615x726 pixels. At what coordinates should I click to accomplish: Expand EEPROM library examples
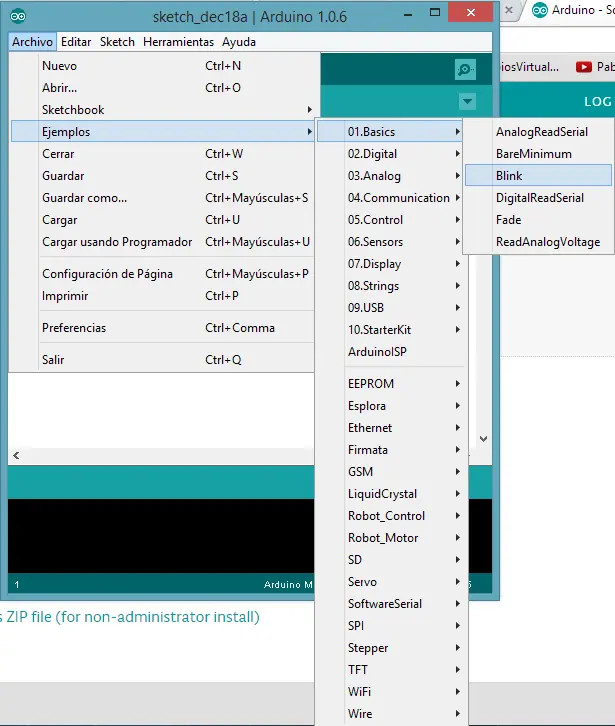point(390,383)
